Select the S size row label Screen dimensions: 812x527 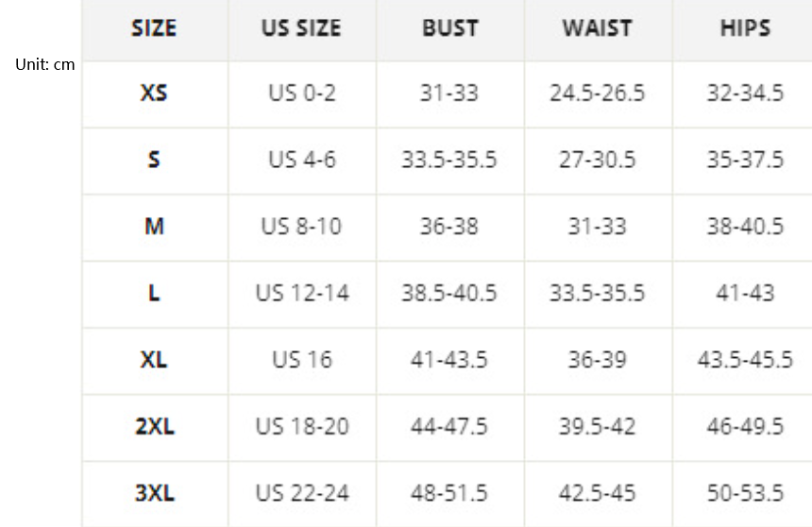(x=154, y=160)
